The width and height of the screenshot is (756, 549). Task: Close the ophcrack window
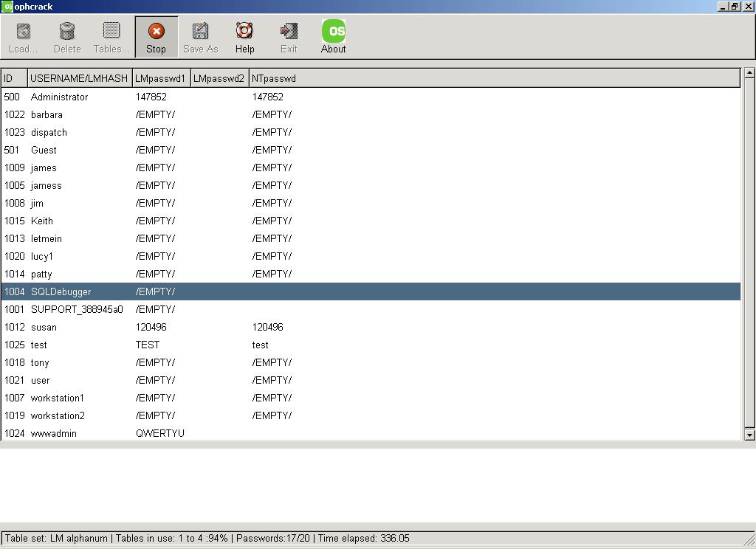coord(749,6)
